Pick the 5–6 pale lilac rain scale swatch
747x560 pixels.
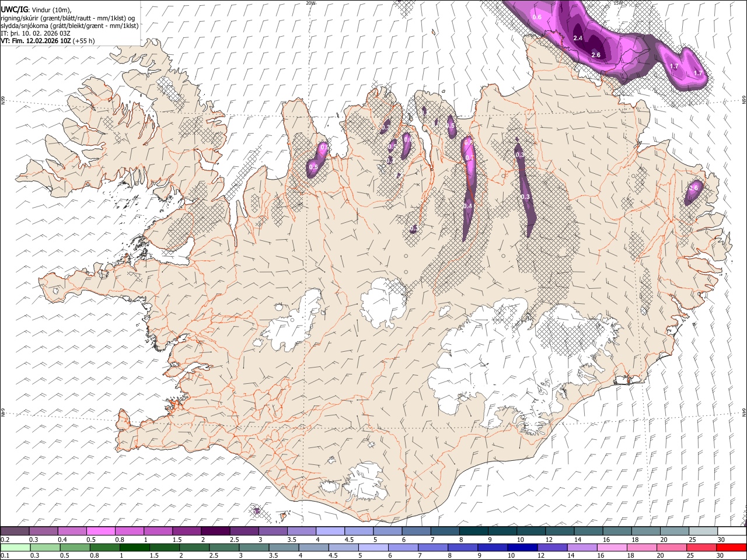point(373,547)
